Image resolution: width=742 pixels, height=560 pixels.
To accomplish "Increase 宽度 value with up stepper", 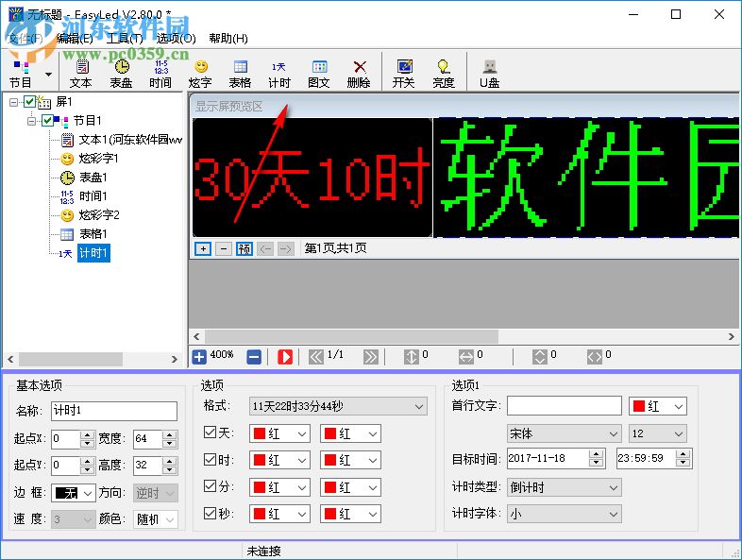I will [169, 434].
